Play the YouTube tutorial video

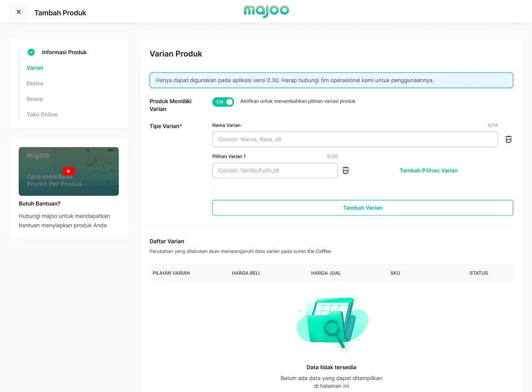pyautogui.click(x=69, y=171)
